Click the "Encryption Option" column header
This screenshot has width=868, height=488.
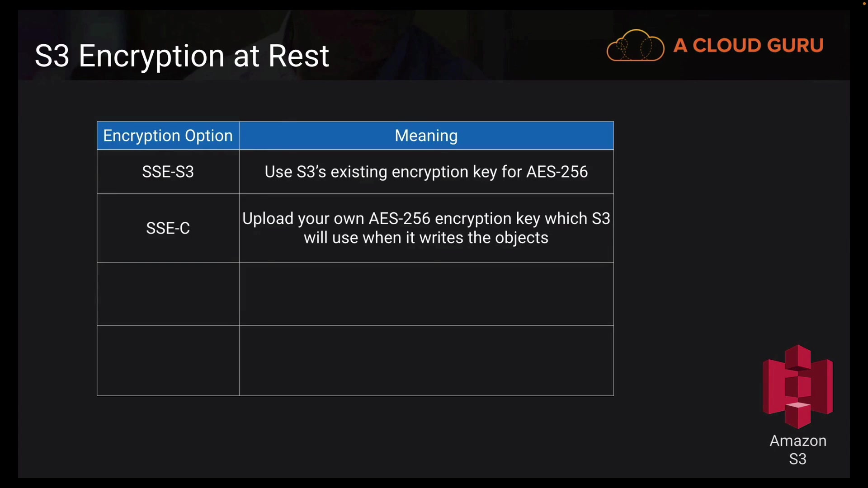[x=168, y=136]
